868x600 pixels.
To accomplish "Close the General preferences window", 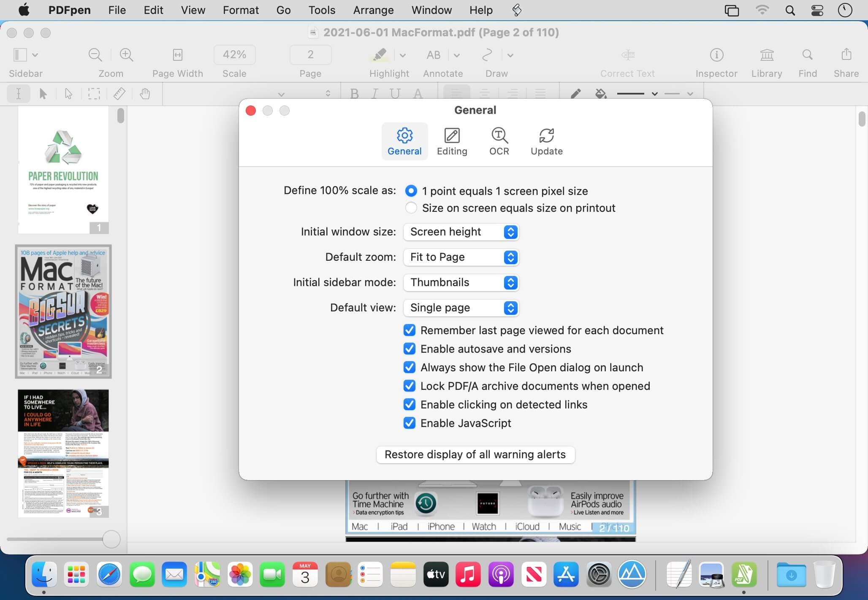I will tap(251, 111).
